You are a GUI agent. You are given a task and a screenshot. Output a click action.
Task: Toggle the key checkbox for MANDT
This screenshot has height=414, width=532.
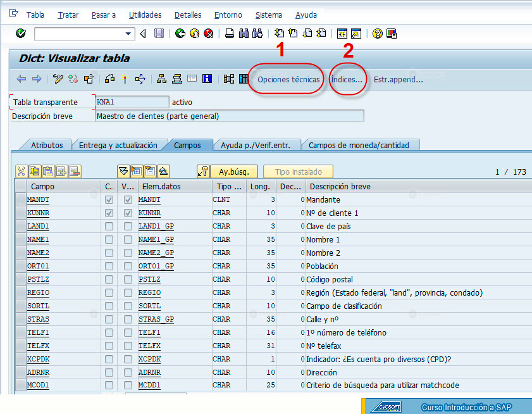(x=109, y=199)
